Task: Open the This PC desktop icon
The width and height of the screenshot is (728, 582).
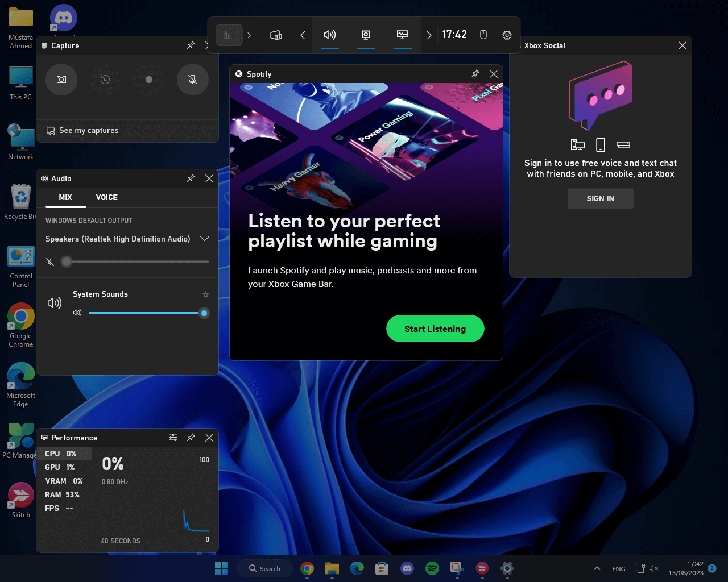Action: (20, 83)
